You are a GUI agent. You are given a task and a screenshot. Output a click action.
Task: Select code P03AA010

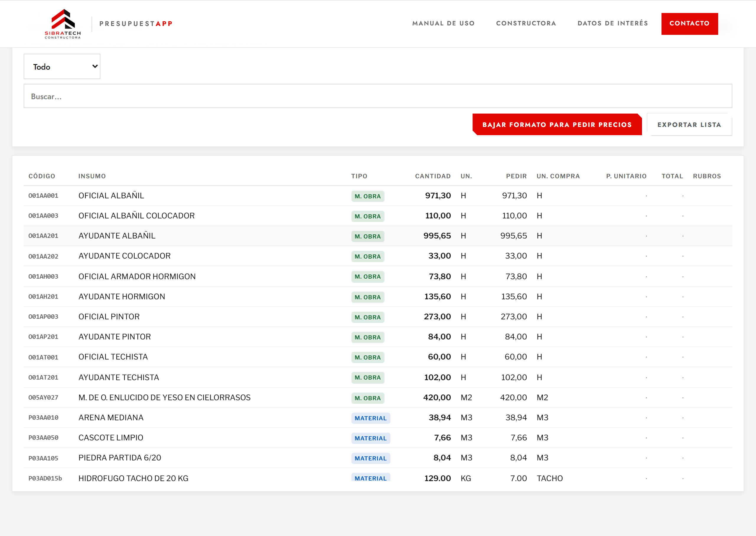[43, 418]
